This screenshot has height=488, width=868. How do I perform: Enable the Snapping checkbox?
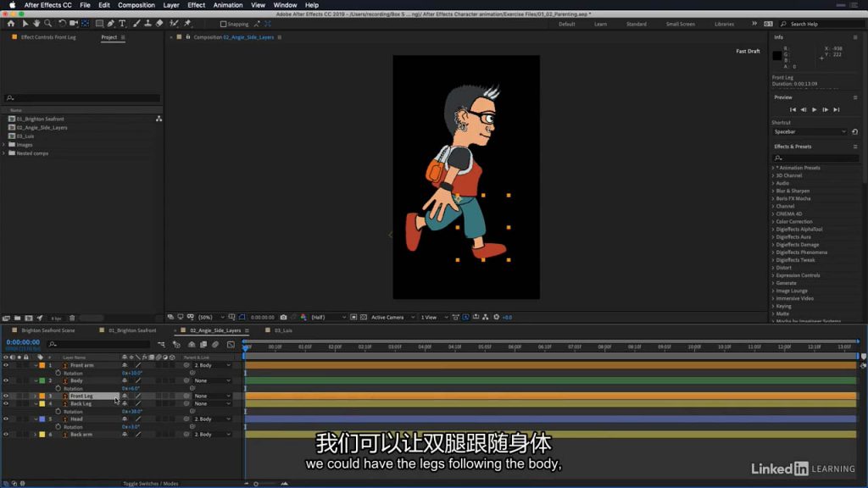click(223, 25)
